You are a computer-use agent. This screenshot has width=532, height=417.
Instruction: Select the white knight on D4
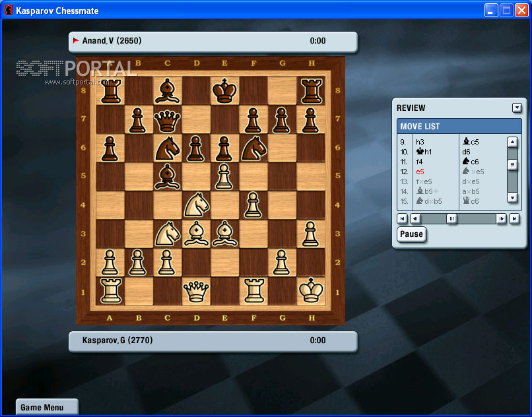click(197, 205)
